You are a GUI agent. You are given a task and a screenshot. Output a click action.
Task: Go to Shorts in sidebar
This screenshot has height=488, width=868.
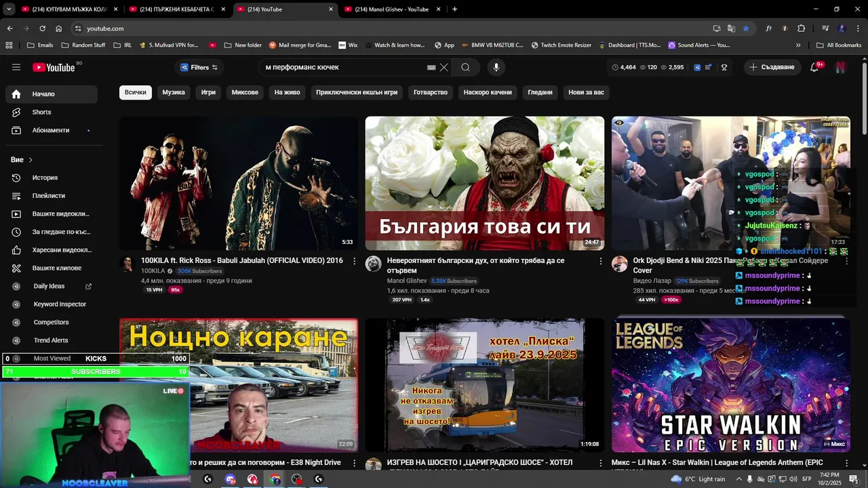[52, 112]
